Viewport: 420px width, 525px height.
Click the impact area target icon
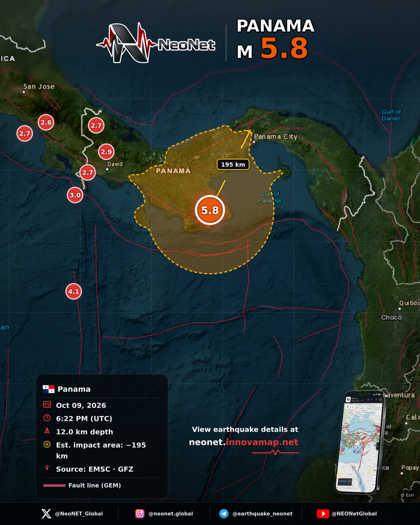pos(47,444)
